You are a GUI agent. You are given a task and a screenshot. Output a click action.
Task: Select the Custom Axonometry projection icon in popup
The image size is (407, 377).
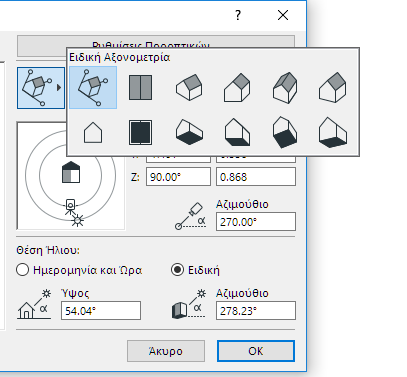93,87
